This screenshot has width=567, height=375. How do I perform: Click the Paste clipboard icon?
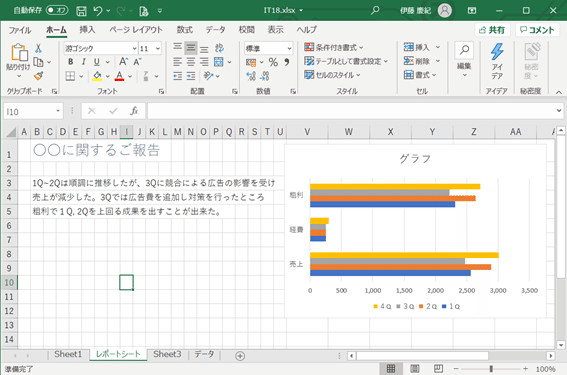[x=19, y=53]
